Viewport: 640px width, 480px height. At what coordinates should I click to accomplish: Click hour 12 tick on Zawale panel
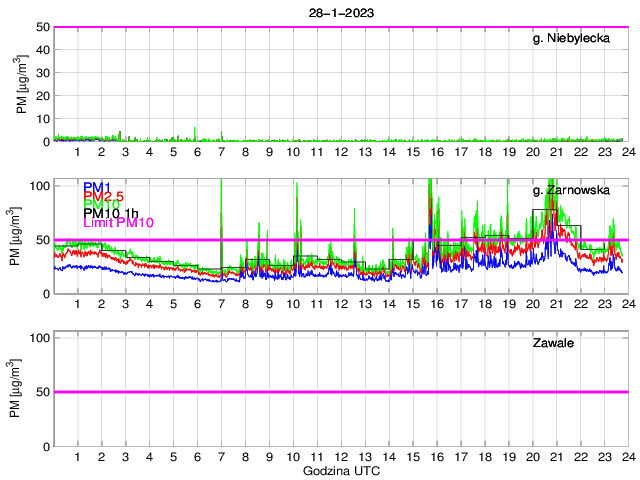[341, 456]
